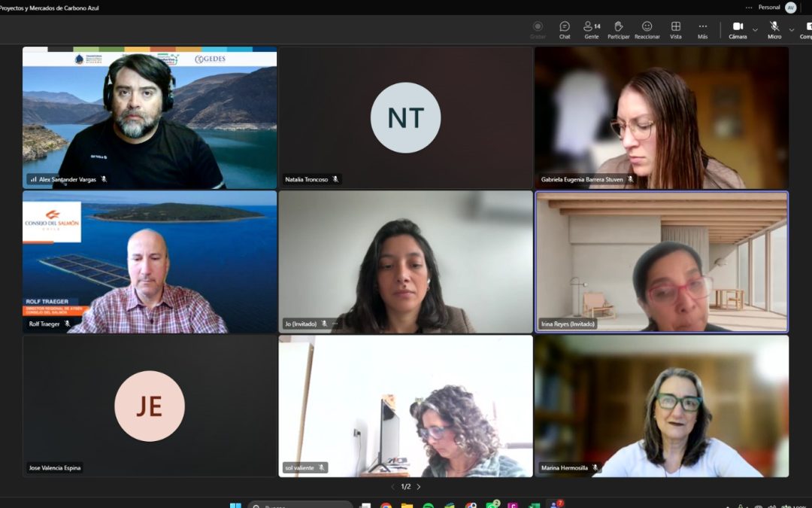Select the NT avatar of Natalia Troncoso

pyautogui.click(x=405, y=117)
